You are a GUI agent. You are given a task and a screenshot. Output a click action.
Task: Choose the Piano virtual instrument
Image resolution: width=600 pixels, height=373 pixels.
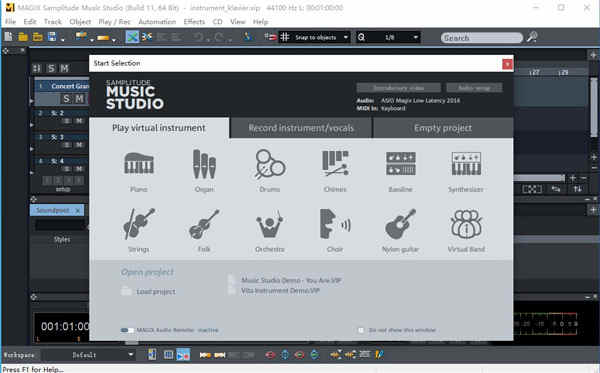(139, 163)
